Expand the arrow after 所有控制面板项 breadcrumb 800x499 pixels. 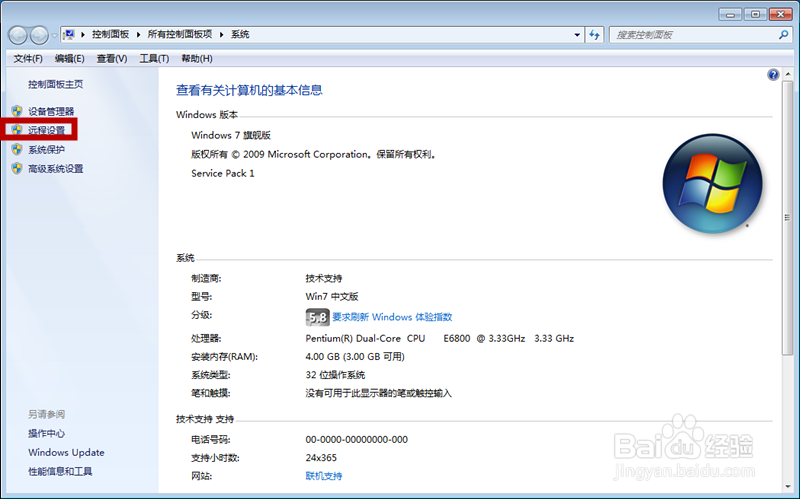(221, 35)
